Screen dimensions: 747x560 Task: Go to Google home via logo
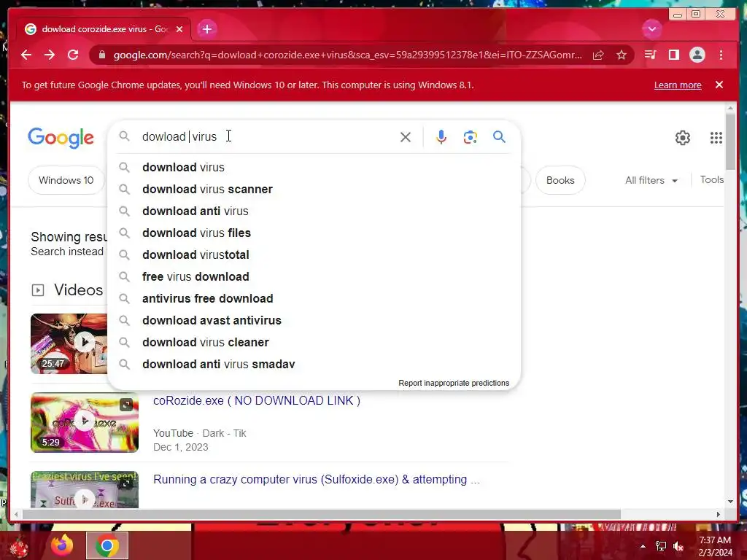pos(61,138)
